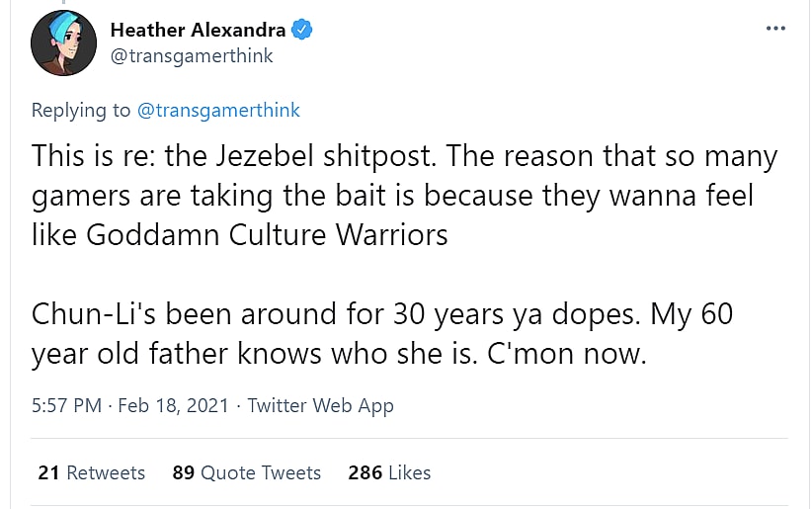
Task: Click the number 89 beside Quote Tweets
Action: pos(183,472)
